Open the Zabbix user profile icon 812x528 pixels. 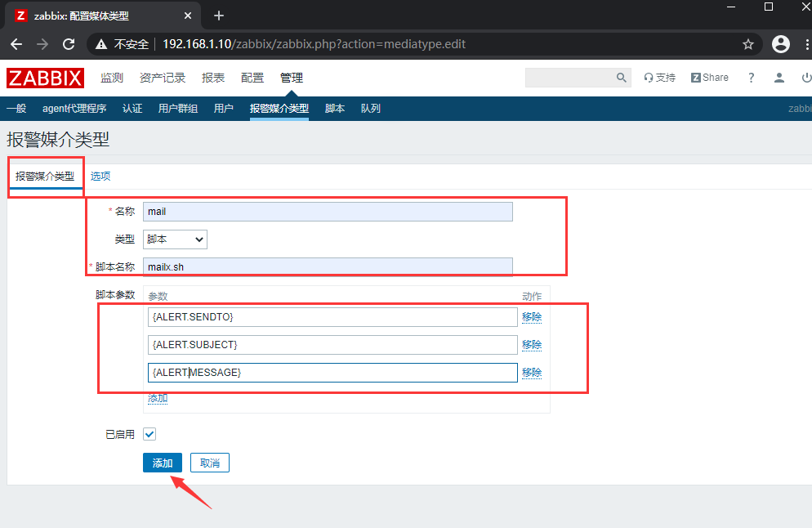(x=779, y=78)
